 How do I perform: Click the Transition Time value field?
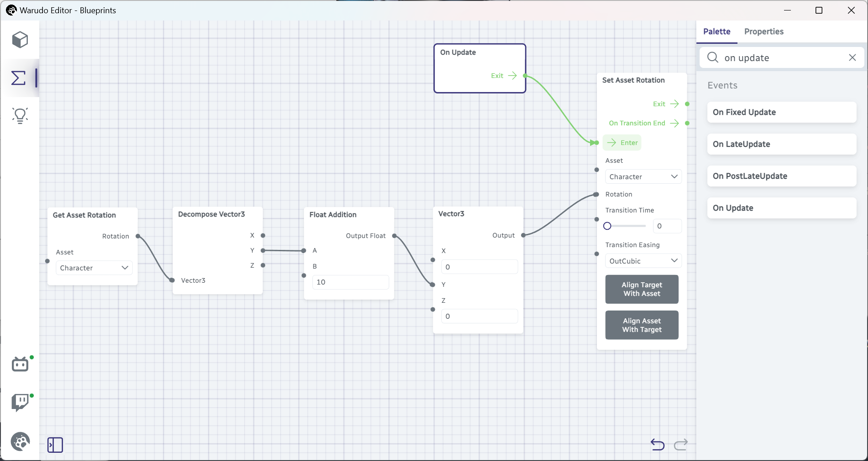(667, 226)
